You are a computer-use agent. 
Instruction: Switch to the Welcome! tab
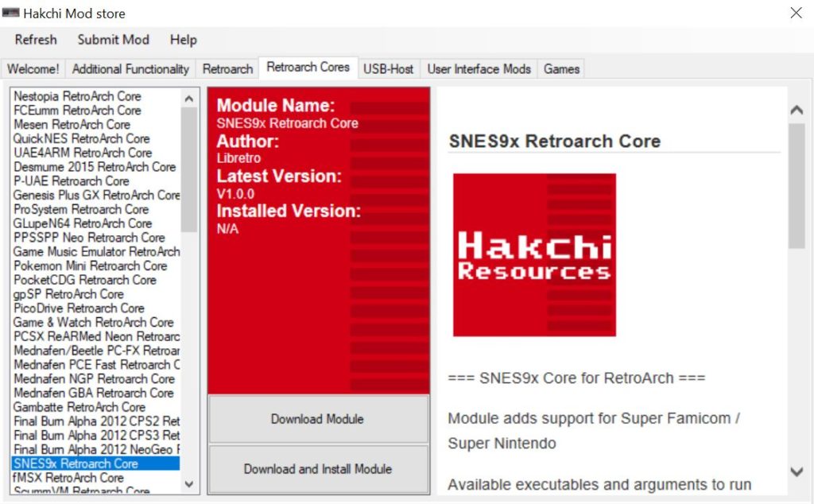tap(33, 69)
